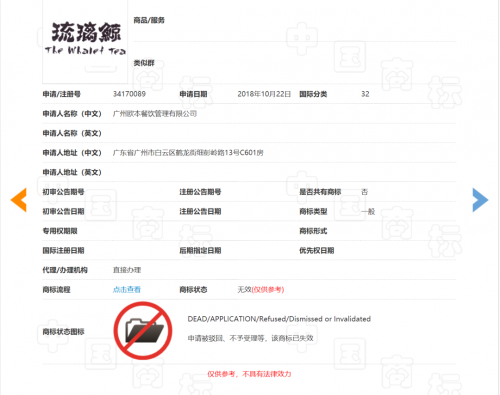Click the DEAD/APPLICATION status description
Screen dimensions: 500x395
click(x=279, y=319)
